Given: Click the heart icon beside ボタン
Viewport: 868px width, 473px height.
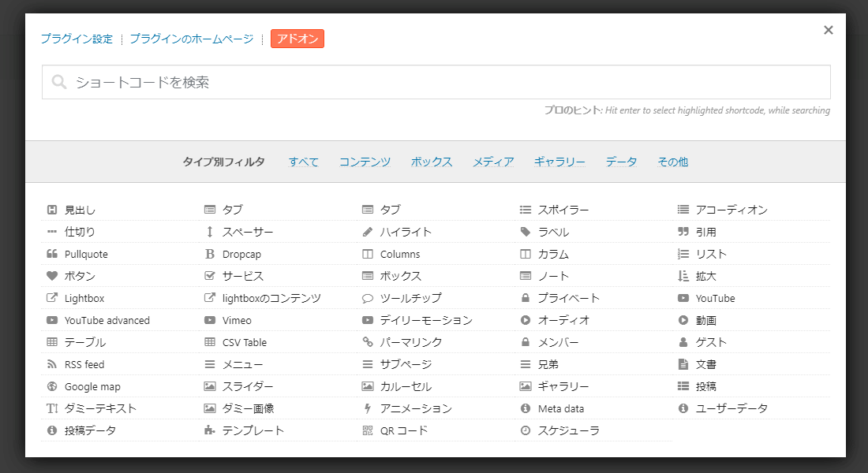Looking at the screenshot, I should click(52, 276).
